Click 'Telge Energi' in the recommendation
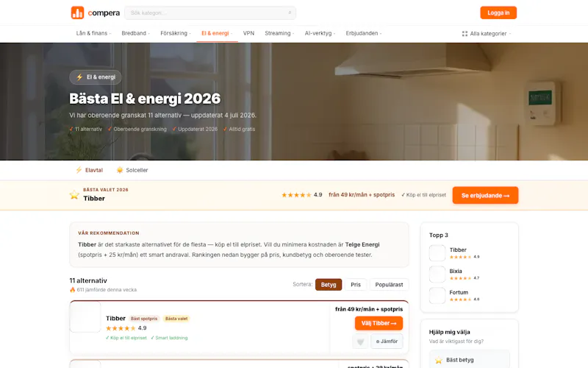 click(362, 244)
